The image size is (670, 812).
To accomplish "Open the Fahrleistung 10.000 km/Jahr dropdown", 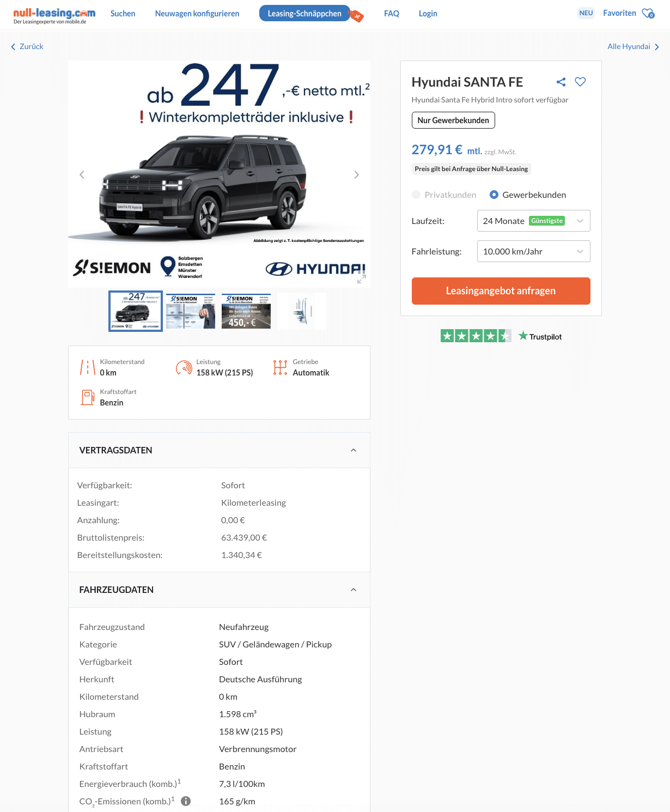I will click(533, 251).
